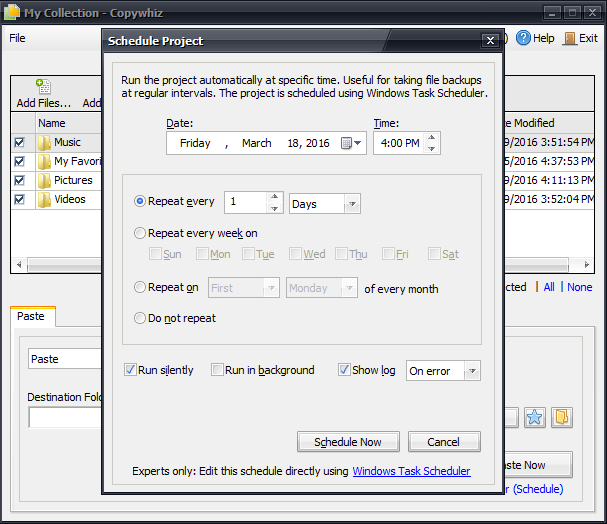The width and height of the screenshot is (607, 524).
Task: Click the Exit door icon
Action: coord(569,38)
